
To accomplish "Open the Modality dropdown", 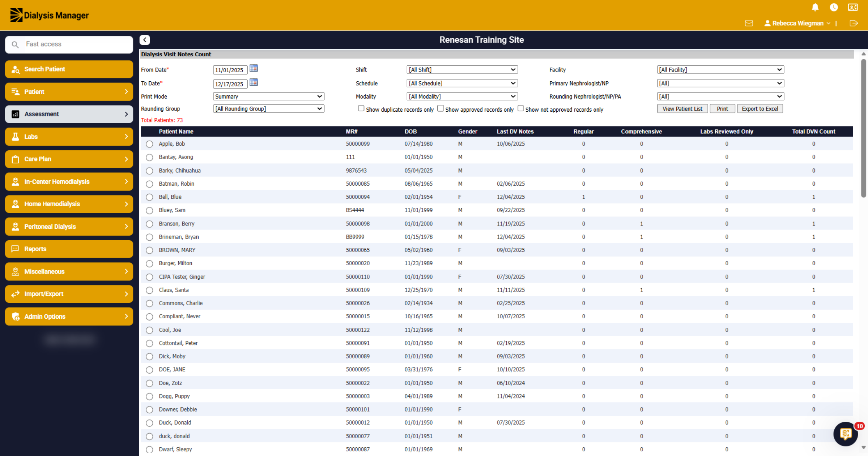I will 462,96.
